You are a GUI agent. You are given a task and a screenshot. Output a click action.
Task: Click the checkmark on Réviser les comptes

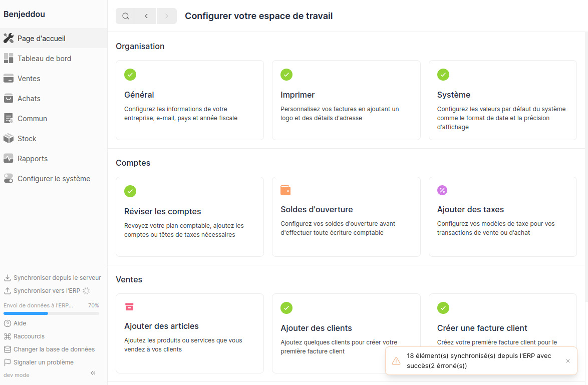click(x=130, y=191)
